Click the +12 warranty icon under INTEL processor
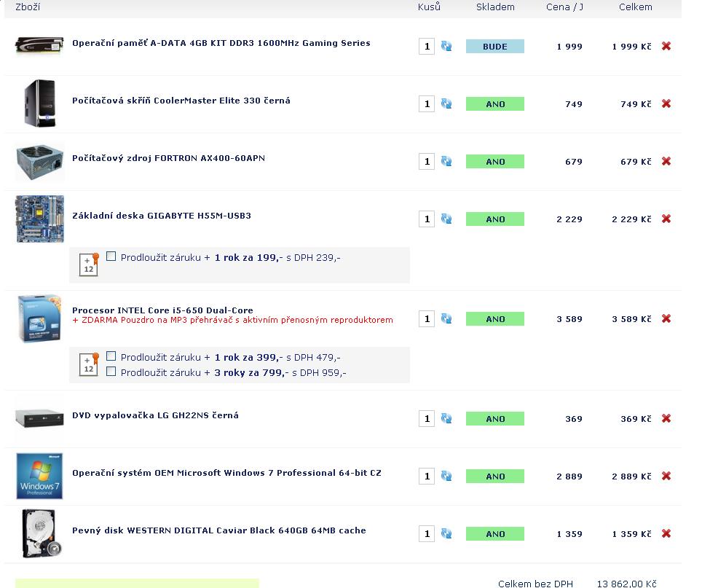Screen dimensions: 702x588 pos(89,364)
